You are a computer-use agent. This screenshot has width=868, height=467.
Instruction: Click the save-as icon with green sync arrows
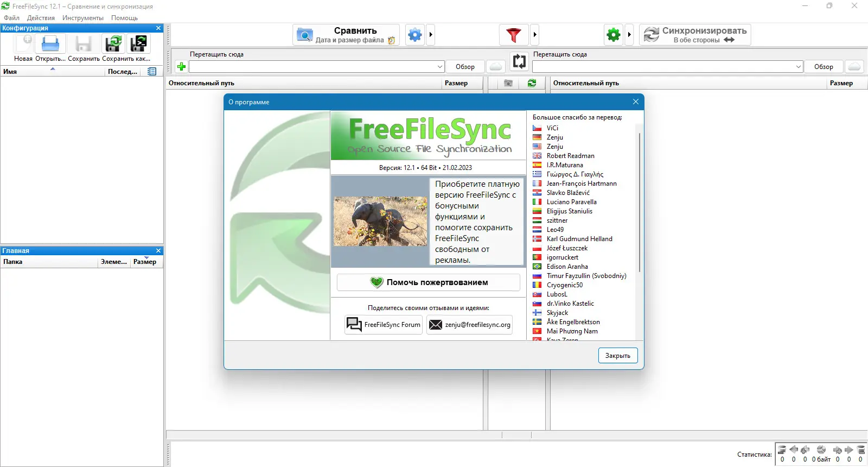[114, 44]
